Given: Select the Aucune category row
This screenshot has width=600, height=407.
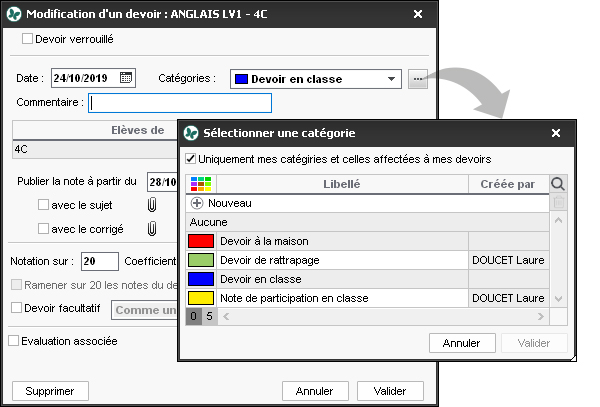Looking at the screenshot, I should [367, 222].
